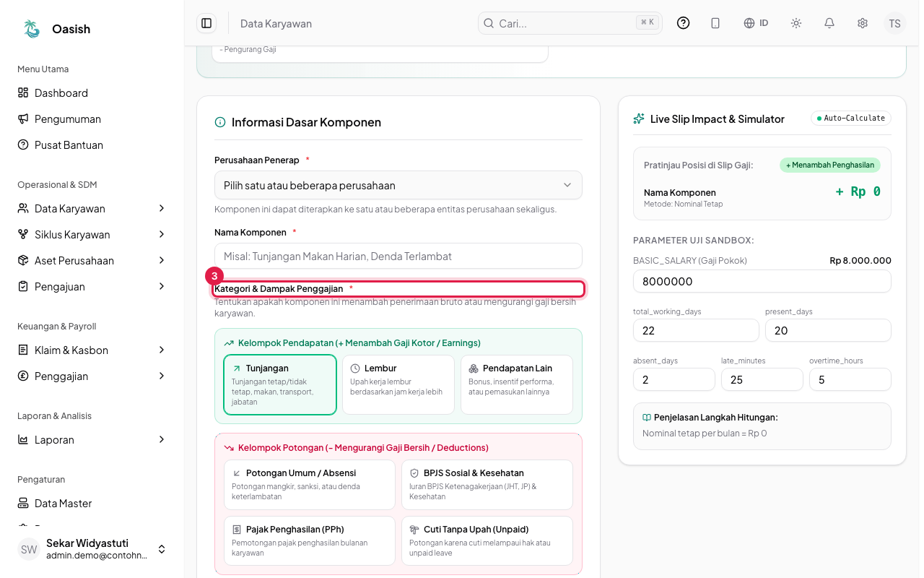Click the Auto-Calculate badge
This screenshot has width=924, height=578.
(851, 118)
